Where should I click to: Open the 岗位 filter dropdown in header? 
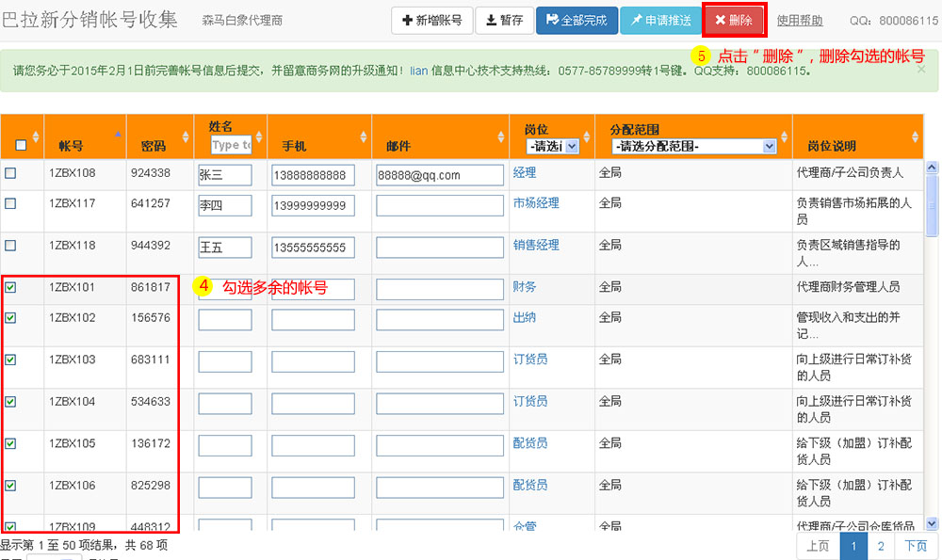(552, 146)
